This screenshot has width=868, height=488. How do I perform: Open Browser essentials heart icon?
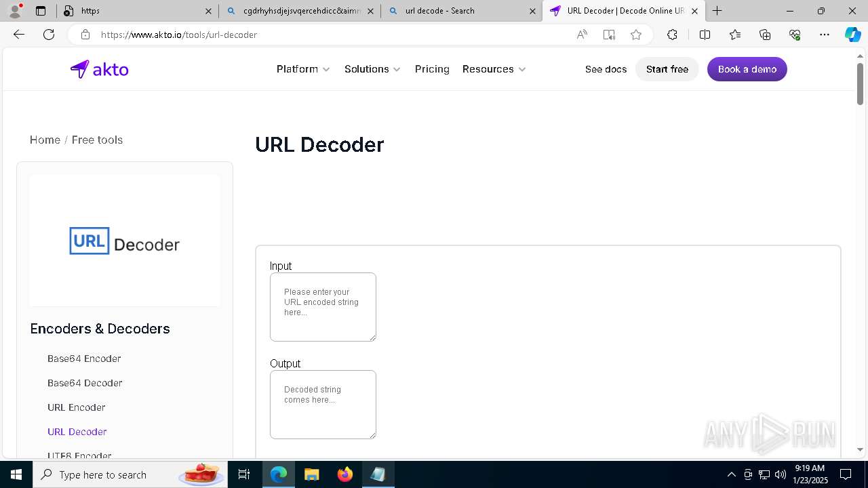point(795,35)
